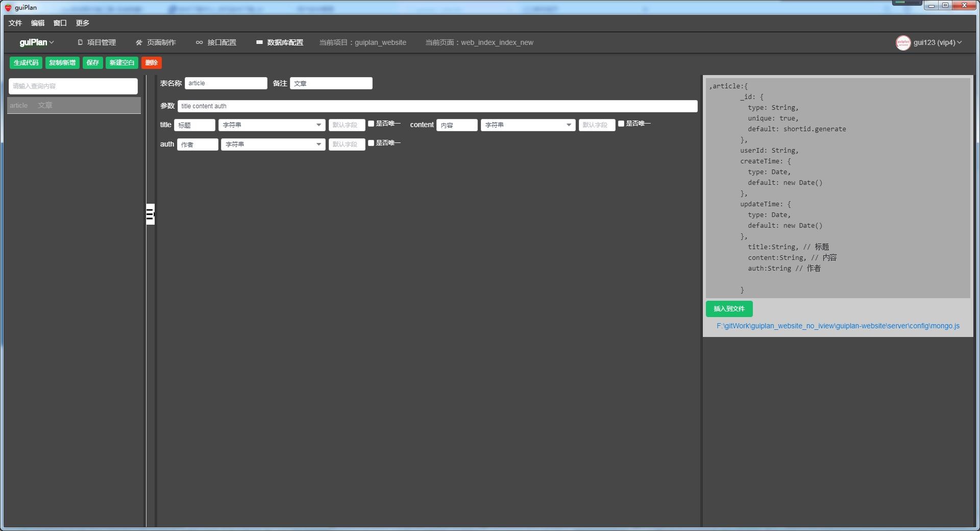Open the 文件 menu
This screenshot has height=531, width=980.
(15, 23)
